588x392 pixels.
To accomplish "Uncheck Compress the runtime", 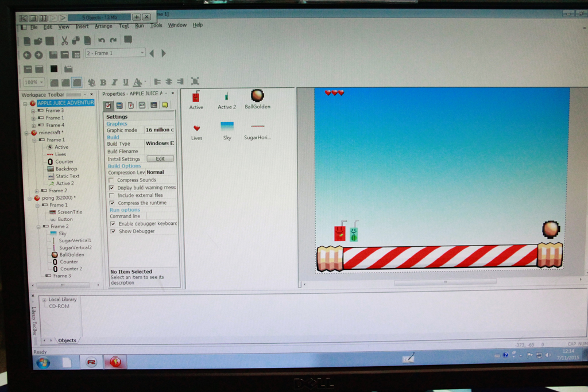I will pyautogui.click(x=112, y=203).
